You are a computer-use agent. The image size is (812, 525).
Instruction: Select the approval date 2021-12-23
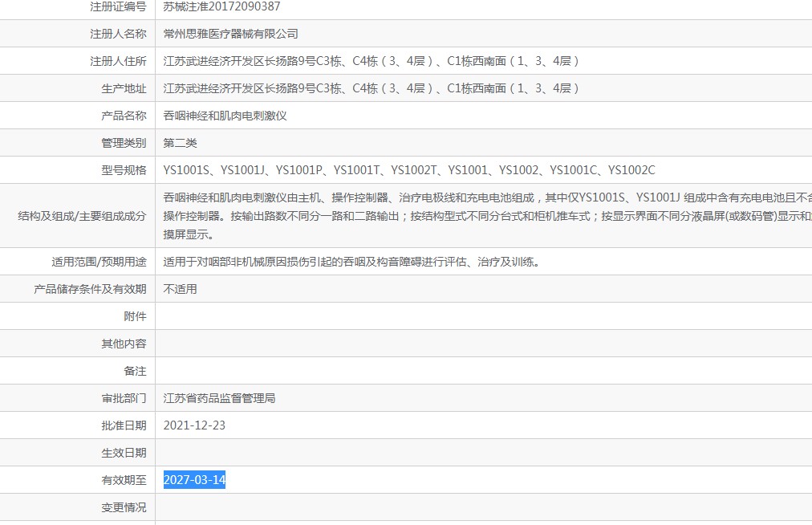point(194,425)
